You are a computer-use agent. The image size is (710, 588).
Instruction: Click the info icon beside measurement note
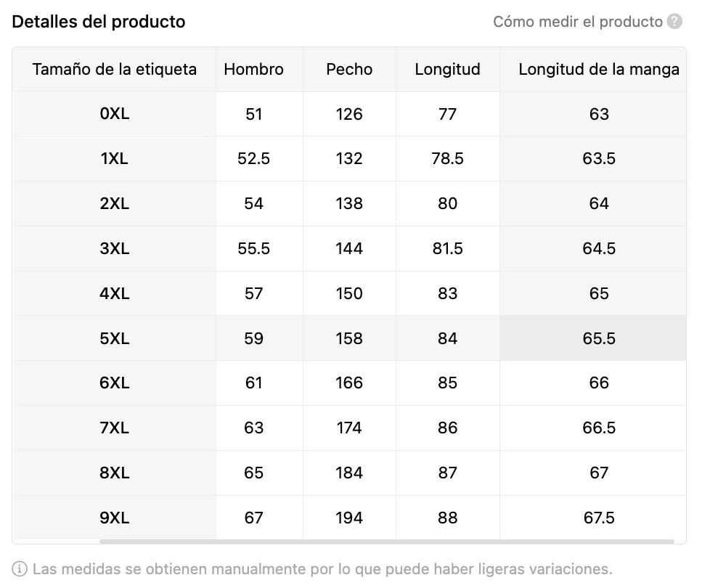click(x=20, y=568)
